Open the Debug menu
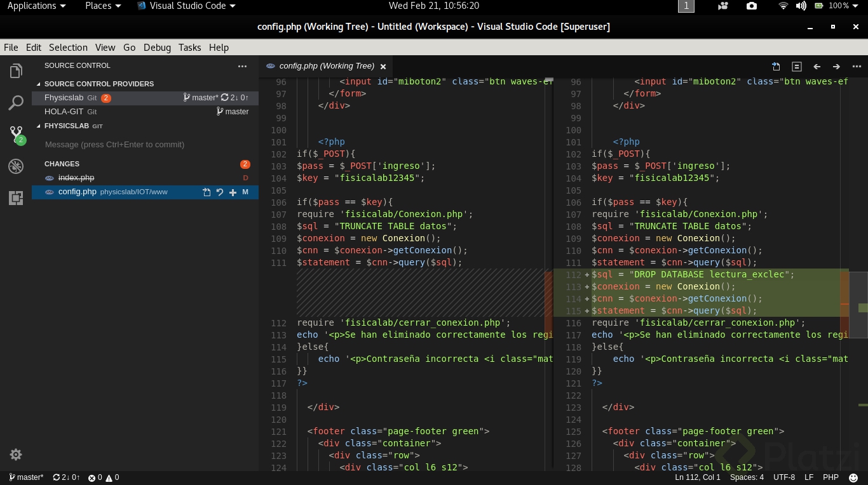 coord(157,48)
